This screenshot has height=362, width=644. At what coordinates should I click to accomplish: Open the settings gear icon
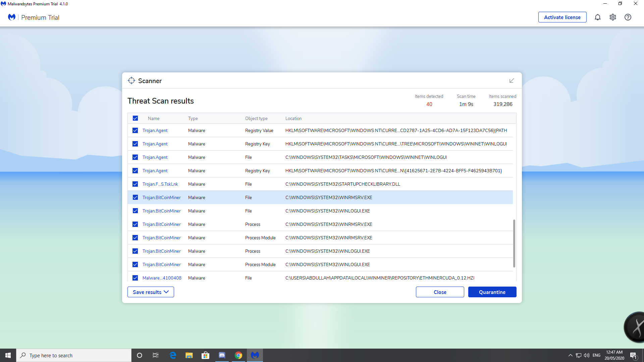point(612,17)
